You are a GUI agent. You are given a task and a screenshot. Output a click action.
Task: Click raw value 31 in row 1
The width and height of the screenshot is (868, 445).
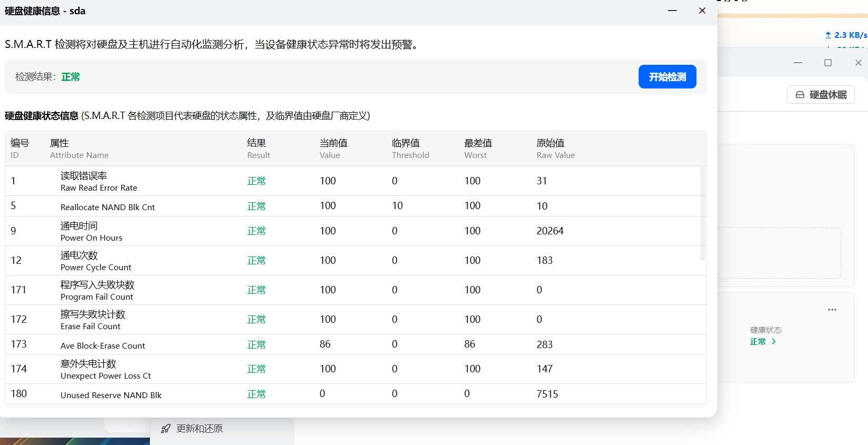click(542, 181)
